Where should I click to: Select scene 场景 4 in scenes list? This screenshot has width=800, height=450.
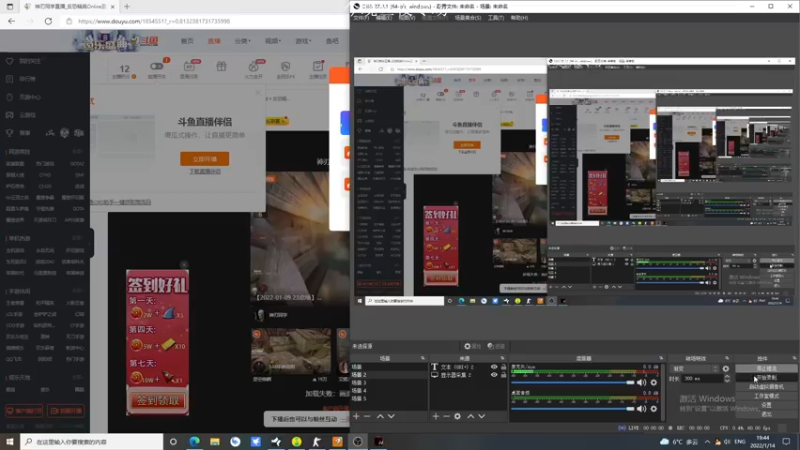tap(389, 391)
